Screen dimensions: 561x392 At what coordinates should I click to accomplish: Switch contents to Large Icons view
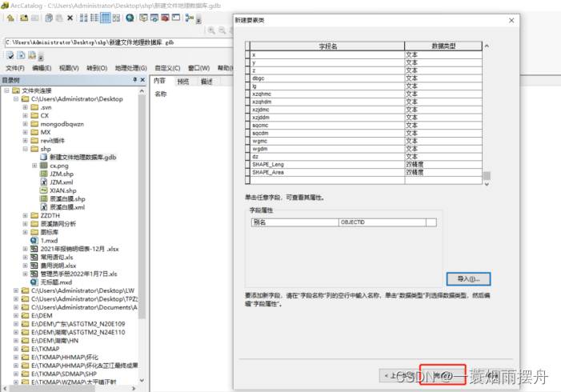click(83, 18)
